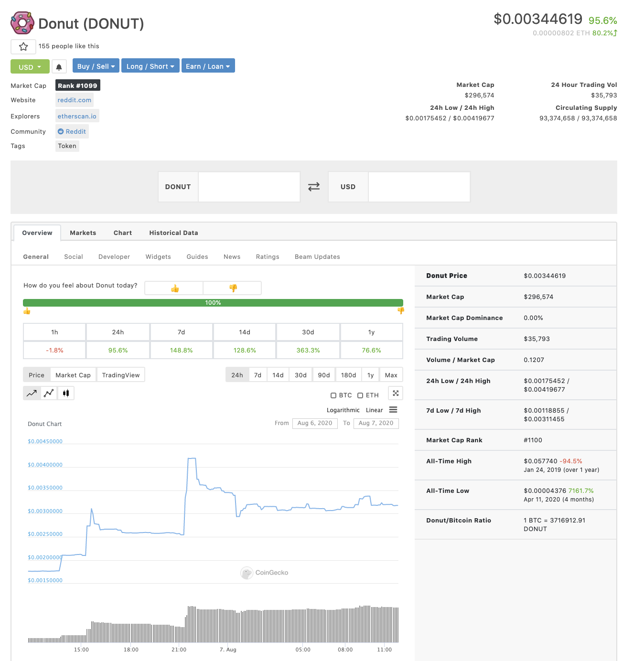Screen dimensions: 644x661
Task: Set chart range to Max
Action: 391,375
